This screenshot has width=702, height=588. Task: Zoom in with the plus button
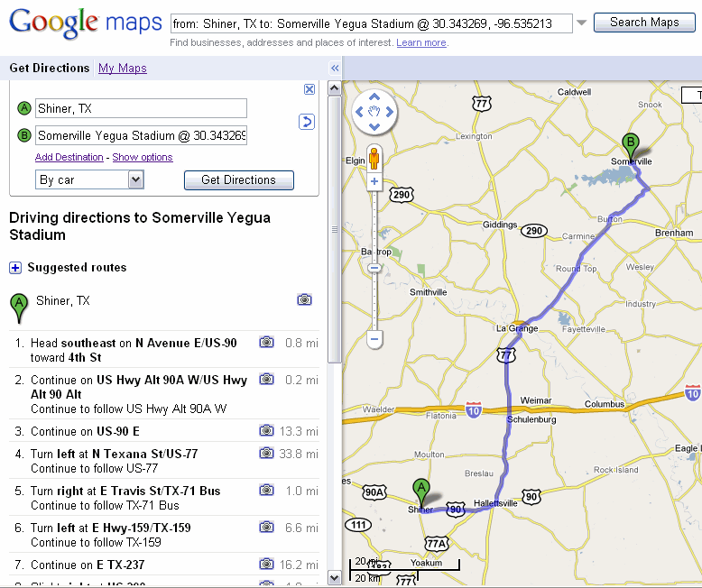pyautogui.click(x=374, y=181)
